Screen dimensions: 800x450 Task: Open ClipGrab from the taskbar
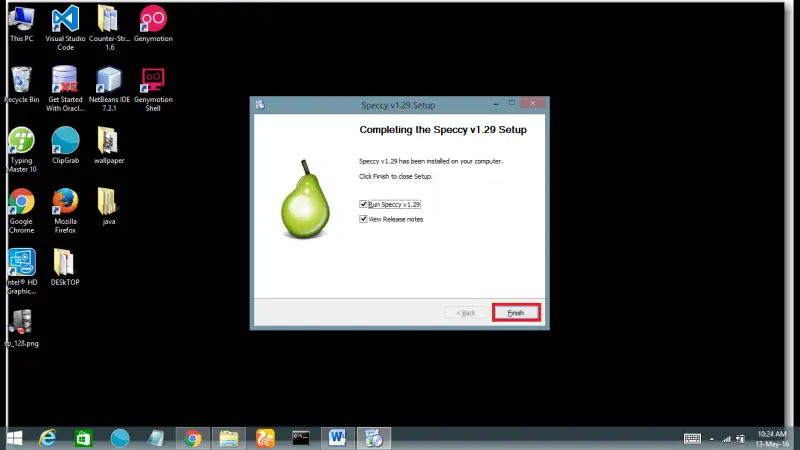coord(120,438)
